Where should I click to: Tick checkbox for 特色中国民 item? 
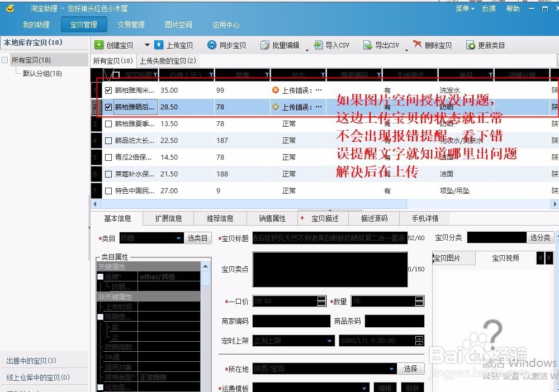coord(108,191)
